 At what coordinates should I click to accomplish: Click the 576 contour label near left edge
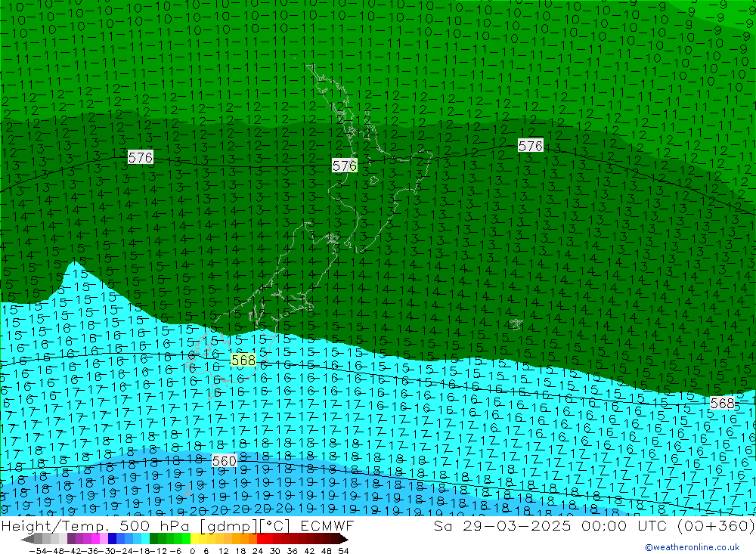[x=141, y=157]
